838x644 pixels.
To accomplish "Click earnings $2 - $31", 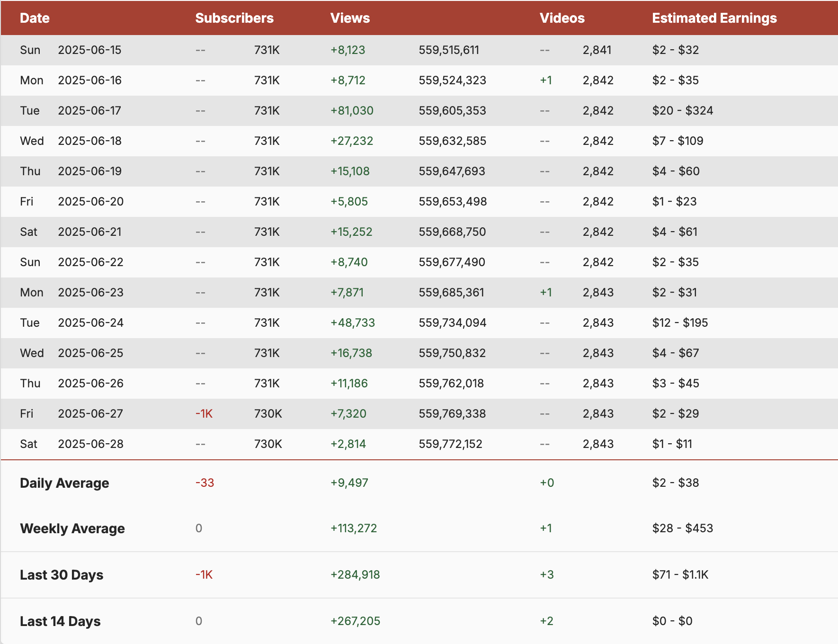I will tap(674, 293).
